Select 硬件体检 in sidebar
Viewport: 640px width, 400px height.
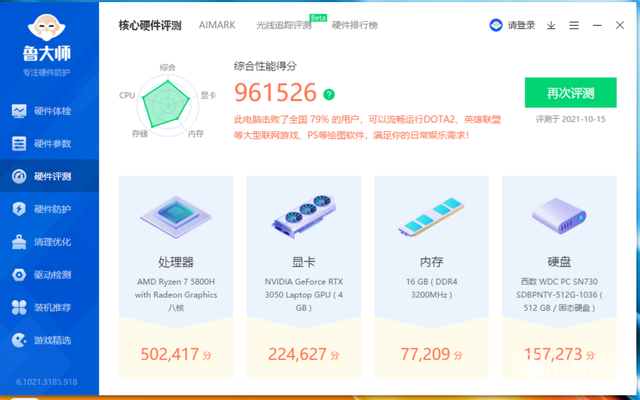[x=52, y=111]
